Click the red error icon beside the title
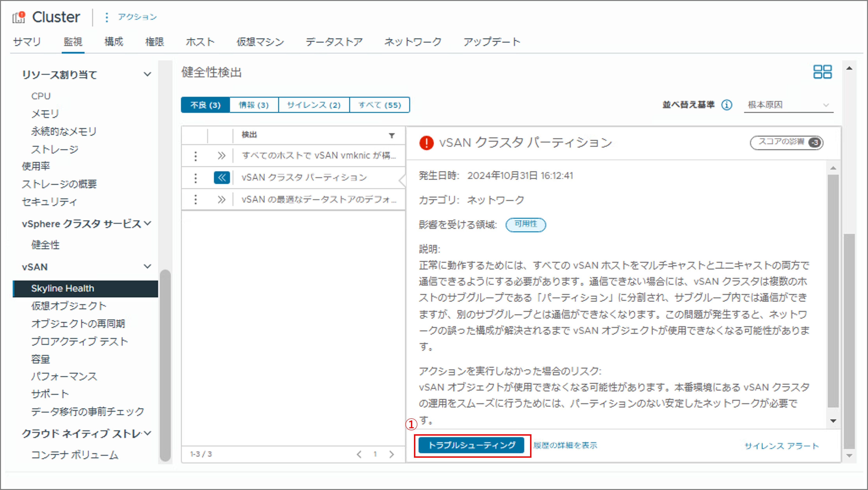Image resolution: width=868 pixels, height=490 pixels. coord(426,143)
